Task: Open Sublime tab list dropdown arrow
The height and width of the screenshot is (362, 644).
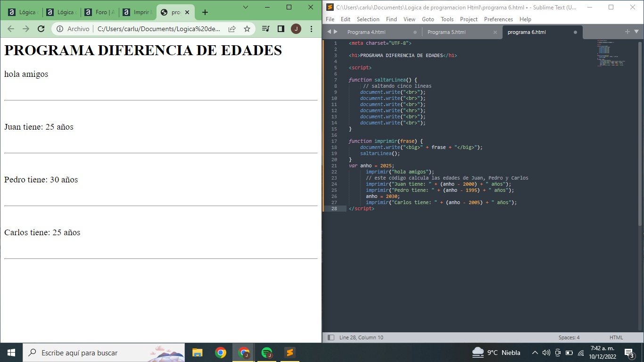Action: click(x=636, y=32)
